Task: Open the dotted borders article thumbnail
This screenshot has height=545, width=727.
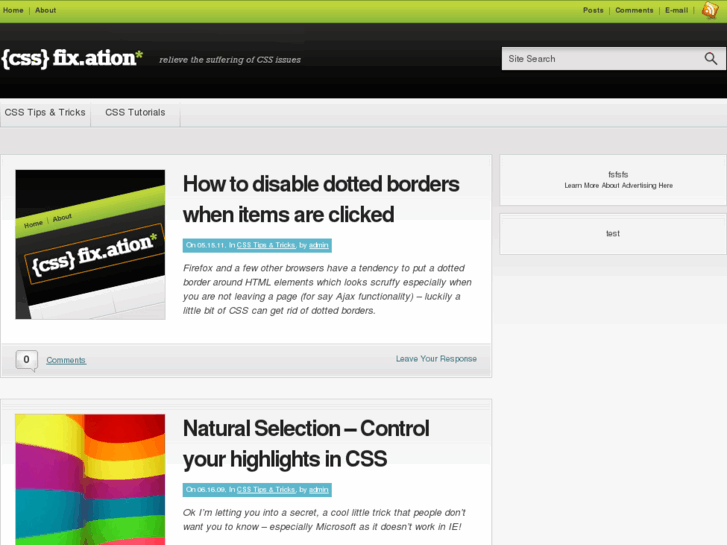Action: pyautogui.click(x=90, y=244)
